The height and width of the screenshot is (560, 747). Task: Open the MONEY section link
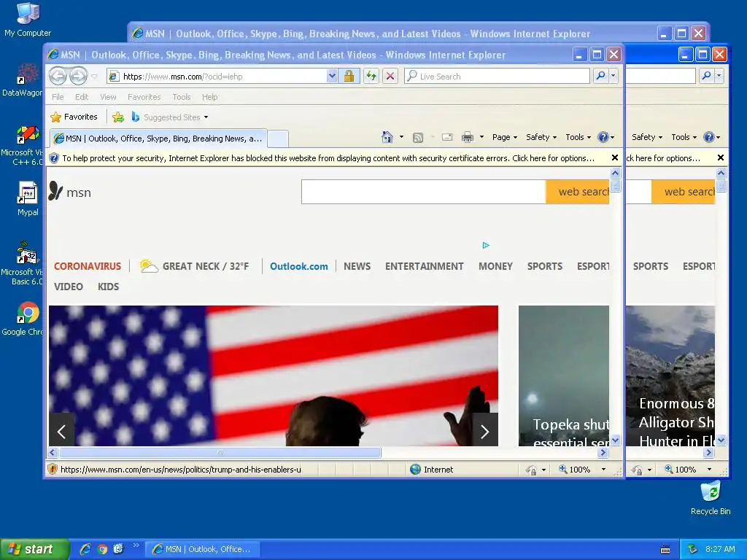point(495,266)
